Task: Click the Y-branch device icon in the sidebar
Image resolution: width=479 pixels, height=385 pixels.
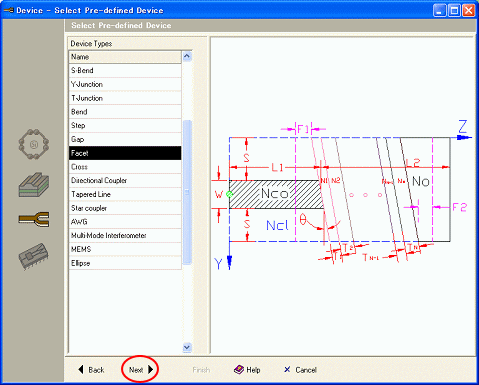Action: 34,219
